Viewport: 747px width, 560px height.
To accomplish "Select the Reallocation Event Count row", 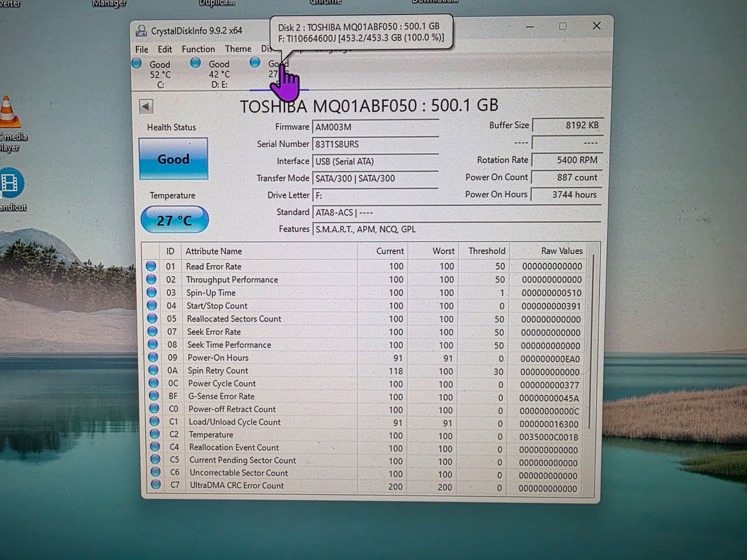I will [365, 448].
